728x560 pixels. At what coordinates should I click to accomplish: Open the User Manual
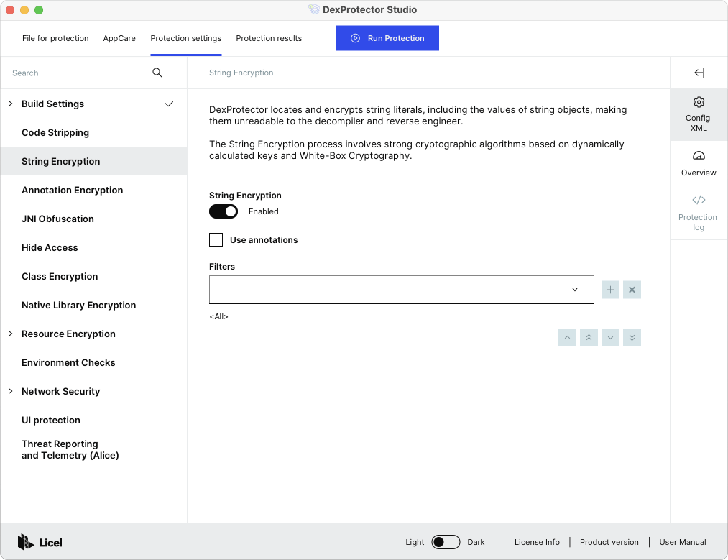(x=683, y=542)
